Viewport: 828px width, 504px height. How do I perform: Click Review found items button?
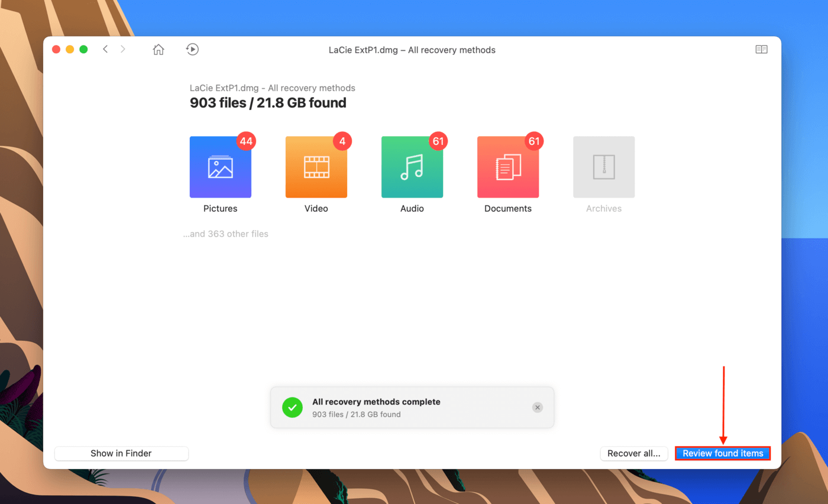coord(723,454)
